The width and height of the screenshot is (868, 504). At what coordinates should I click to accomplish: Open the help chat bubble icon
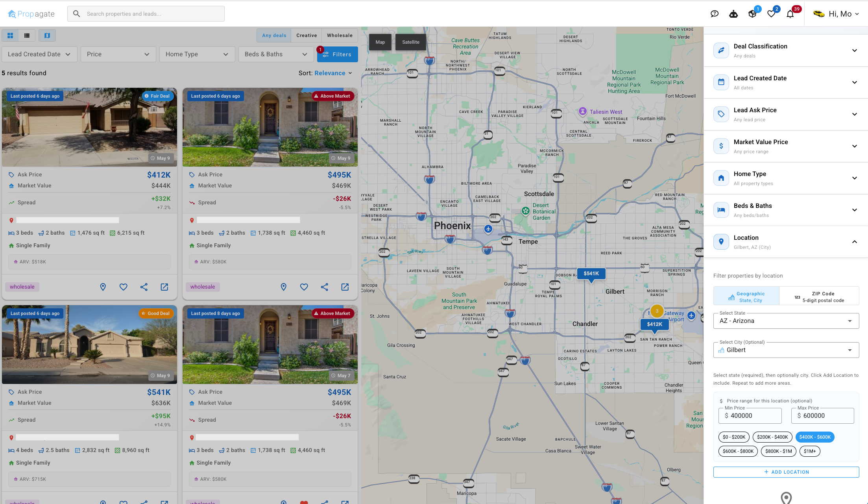pos(715,14)
